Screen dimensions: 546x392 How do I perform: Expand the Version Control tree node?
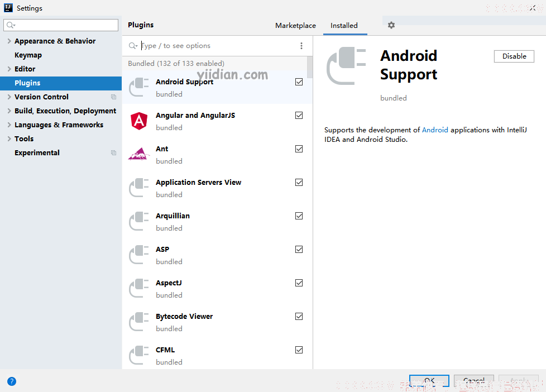coord(9,97)
